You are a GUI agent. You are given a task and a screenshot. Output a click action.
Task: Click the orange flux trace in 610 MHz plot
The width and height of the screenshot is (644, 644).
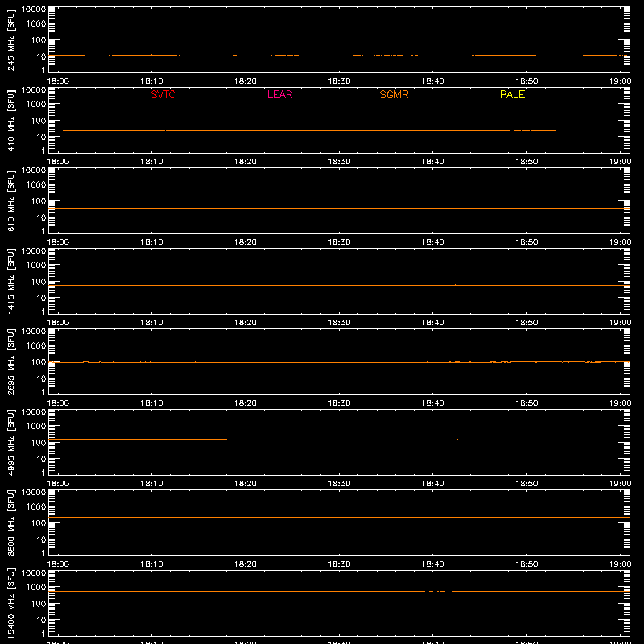pyautogui.click(x=339, y=209)
